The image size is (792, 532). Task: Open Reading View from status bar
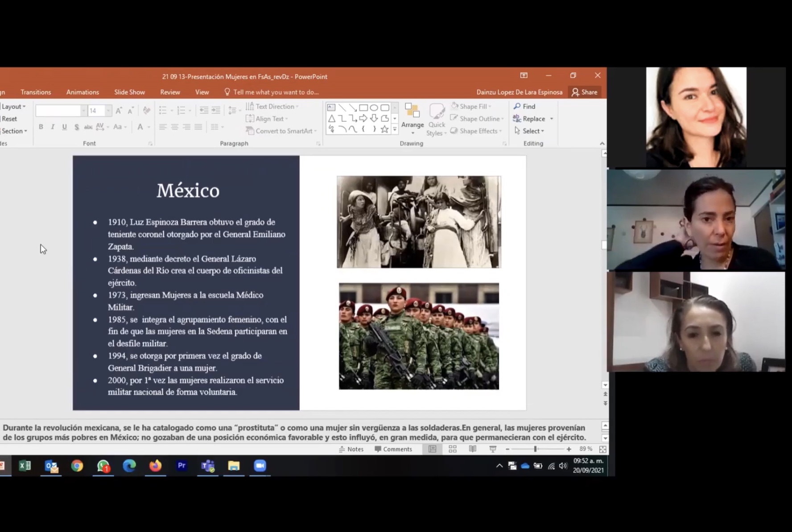pyautogui.click(x=473, y=449)
